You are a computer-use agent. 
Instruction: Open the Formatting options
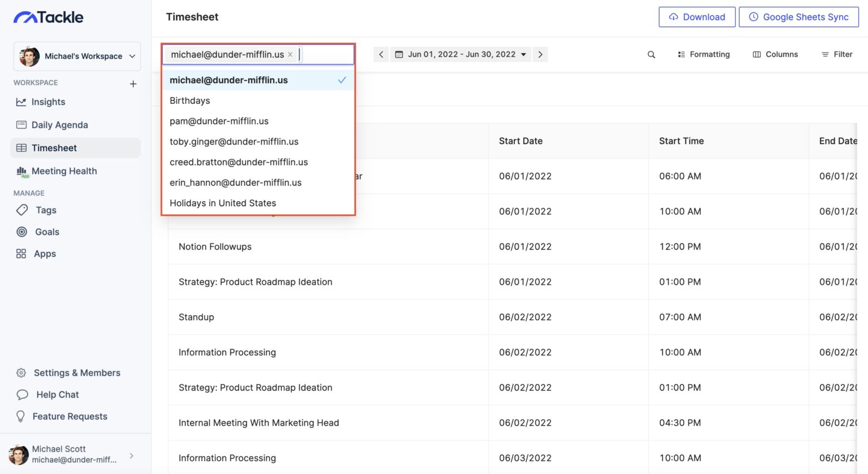(704, 55)
